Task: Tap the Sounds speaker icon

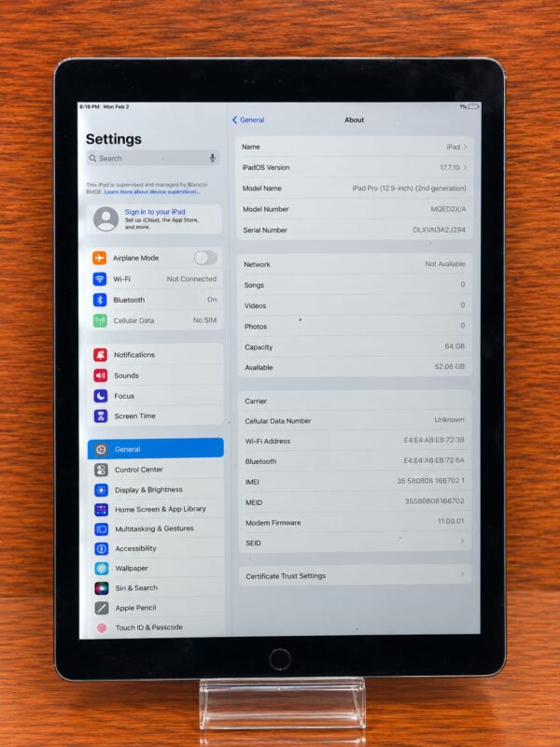Action: tap(101, 375)
